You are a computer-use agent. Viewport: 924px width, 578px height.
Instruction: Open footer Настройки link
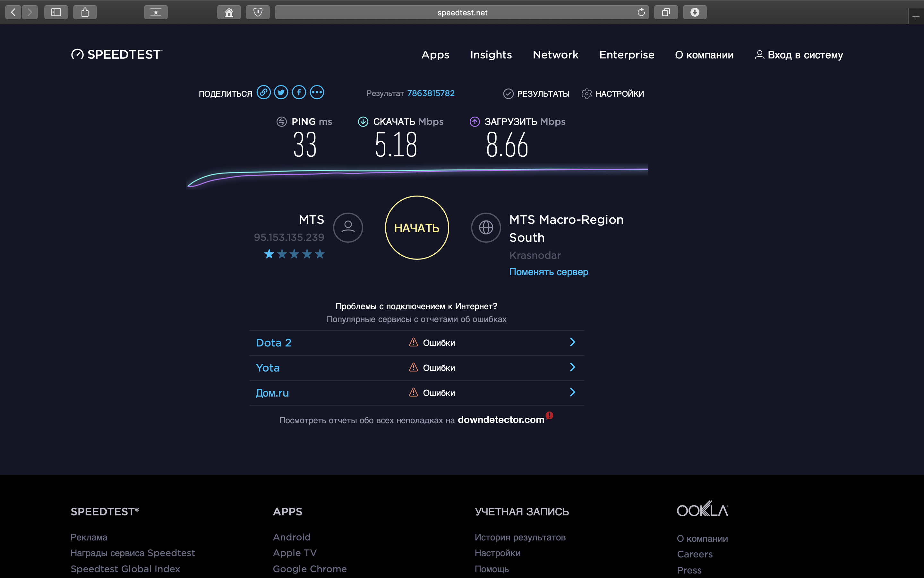(x=498, y=553)
